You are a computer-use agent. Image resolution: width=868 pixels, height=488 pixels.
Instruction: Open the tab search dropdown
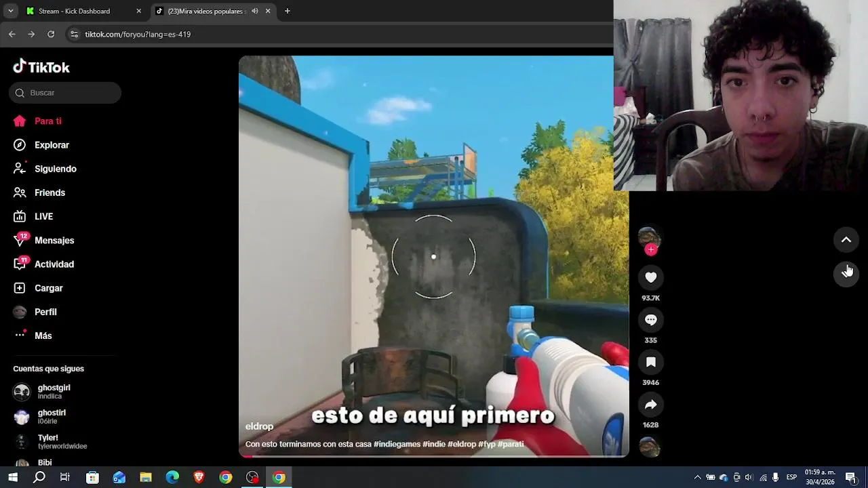(x=10, y=11)
